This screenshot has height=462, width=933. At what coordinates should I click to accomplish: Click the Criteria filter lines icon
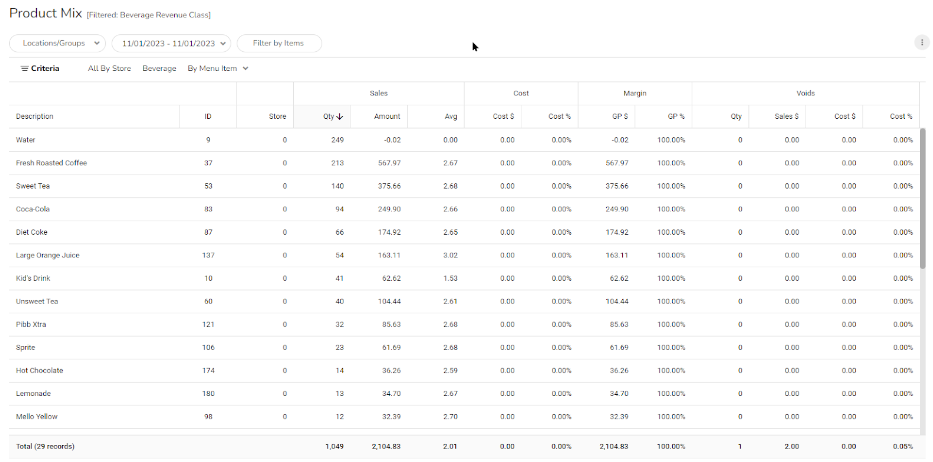(x=24, y=69)
